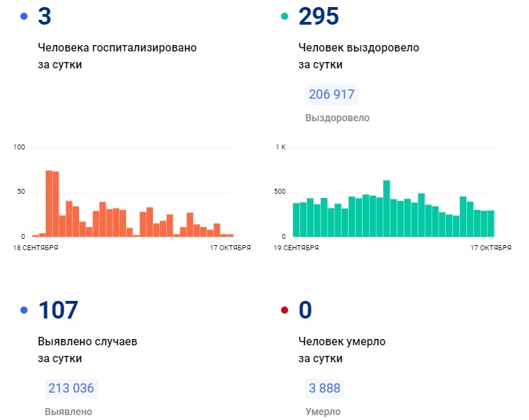This screenshot has width=529, height=420.
Task: Click the red dot beside deaths count 0
Action: pos(285,310)
